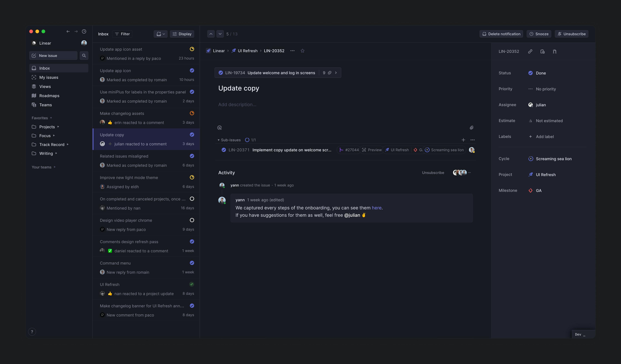Open help question mark button
This screenshot has width=621, height=364.
click(32, 332)
